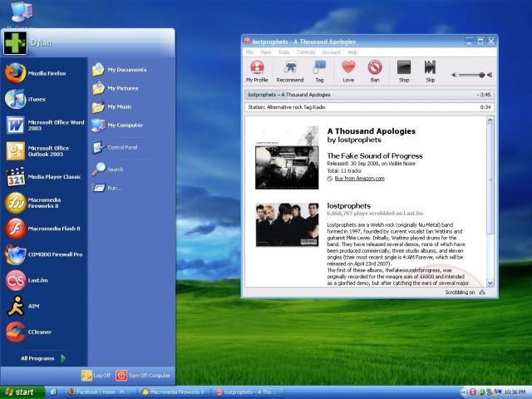Screen dimensions: 532x399
Task: Click the loud speaker icon right of volume
Action: (490, 75)
